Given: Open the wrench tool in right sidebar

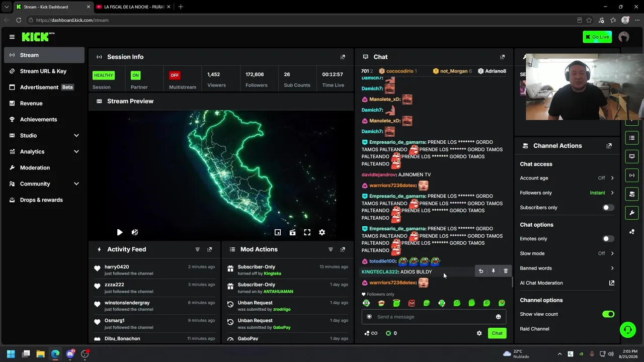Looking at the screenshot, I should tap(632, 213).
